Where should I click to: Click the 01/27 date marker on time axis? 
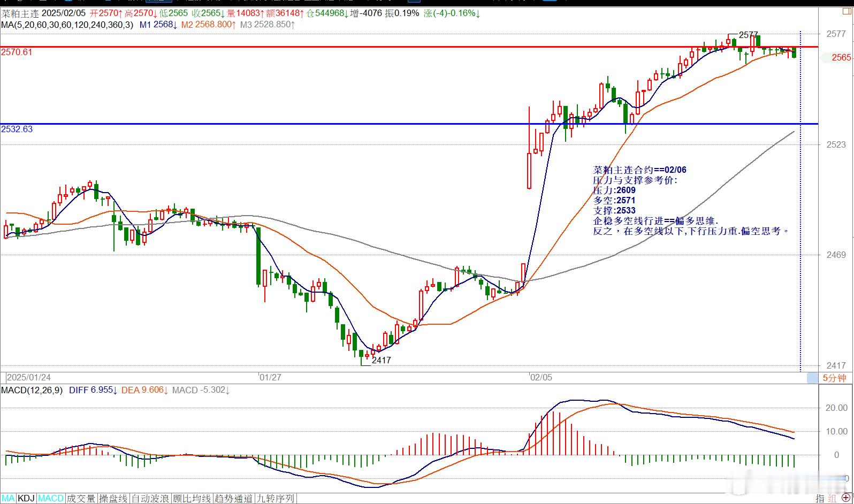tap(270, 377)
